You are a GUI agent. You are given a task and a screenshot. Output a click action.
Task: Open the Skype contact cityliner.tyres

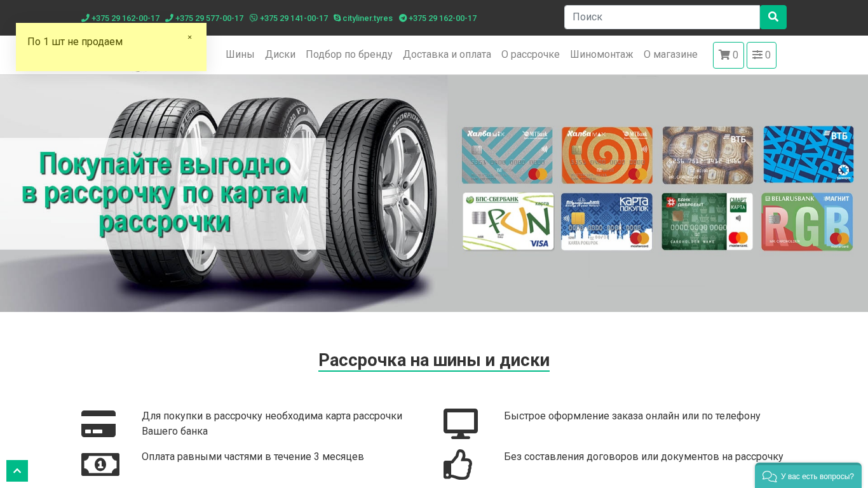(x=363, y=18)
